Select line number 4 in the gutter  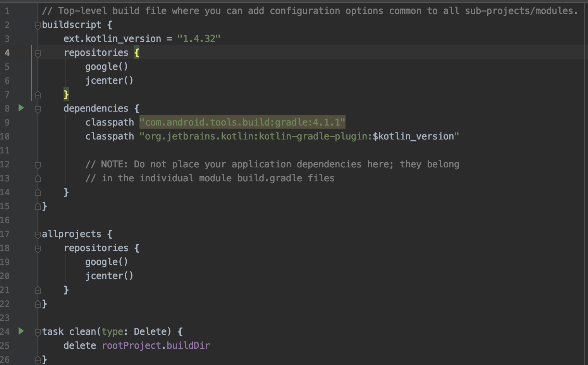7,53
